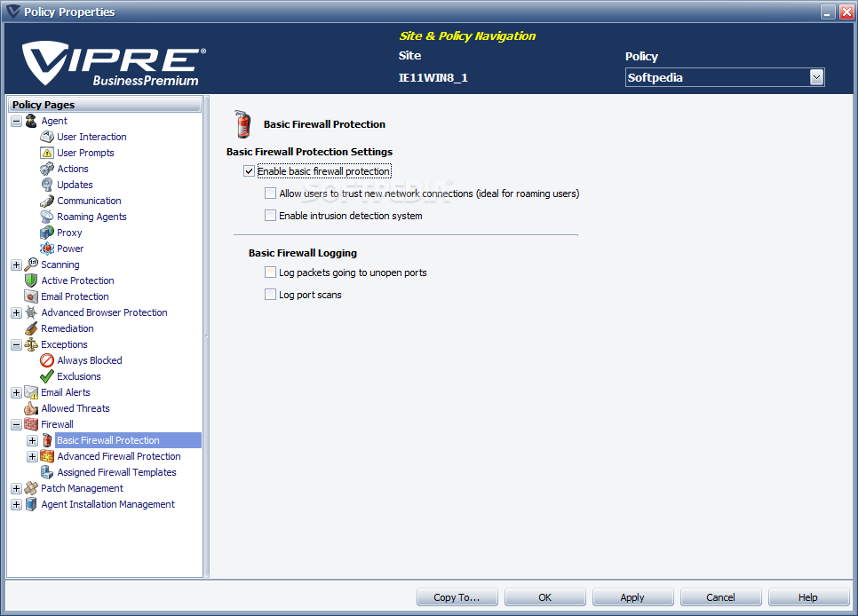Click the Communication icon
This screenshot has height=616, width=858.
47,201
